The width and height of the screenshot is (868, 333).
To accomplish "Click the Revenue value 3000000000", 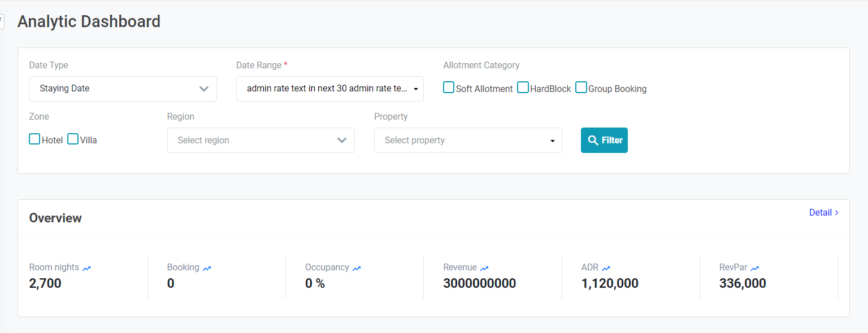I will pos(479,283).
